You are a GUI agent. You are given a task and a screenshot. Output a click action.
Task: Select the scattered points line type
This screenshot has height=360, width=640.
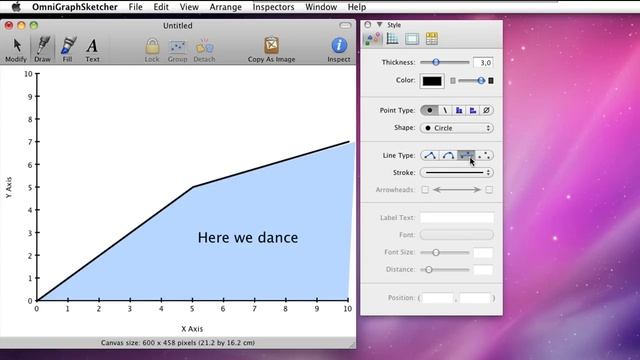(484, 156)
